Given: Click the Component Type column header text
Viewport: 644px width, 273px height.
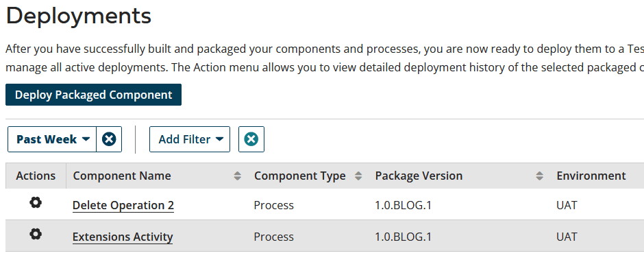Looking at the screenshot, I should click(x=300, y=176).
